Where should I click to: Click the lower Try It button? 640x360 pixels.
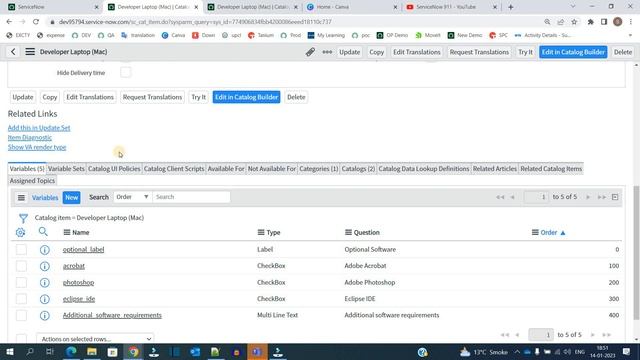(199, 97)
